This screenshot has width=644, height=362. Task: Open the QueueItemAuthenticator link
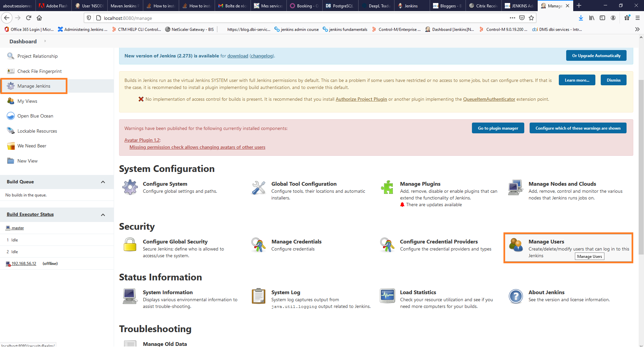489,99
